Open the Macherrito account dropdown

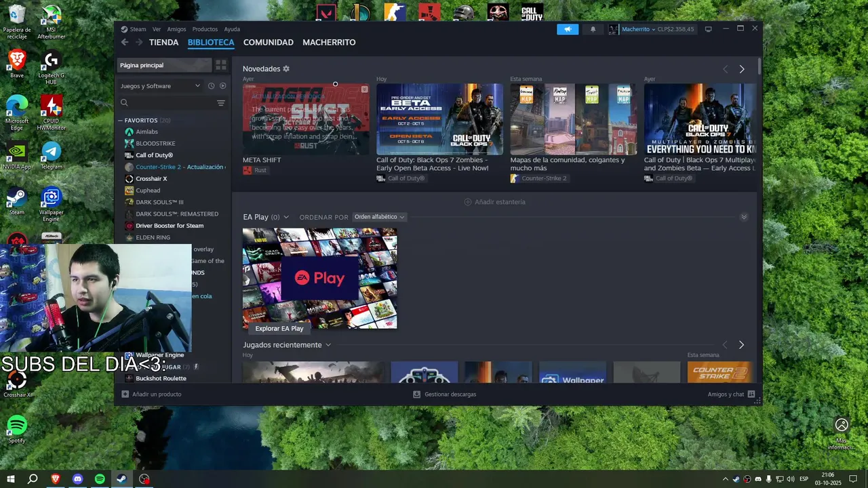point(638,29)
